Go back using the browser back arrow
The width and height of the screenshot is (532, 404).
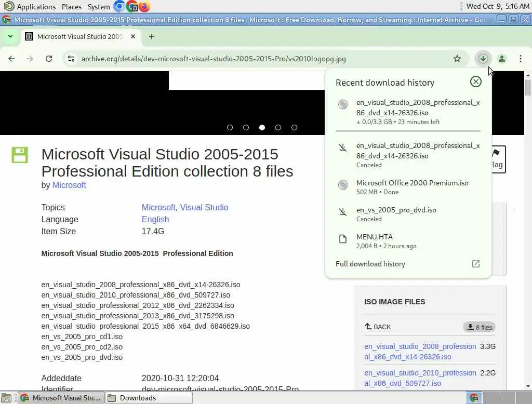point(11,59)
